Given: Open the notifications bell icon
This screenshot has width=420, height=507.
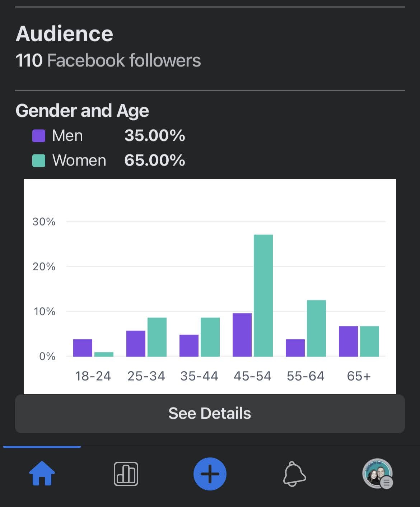Looking at the screenshot, I should pos(294,474).
